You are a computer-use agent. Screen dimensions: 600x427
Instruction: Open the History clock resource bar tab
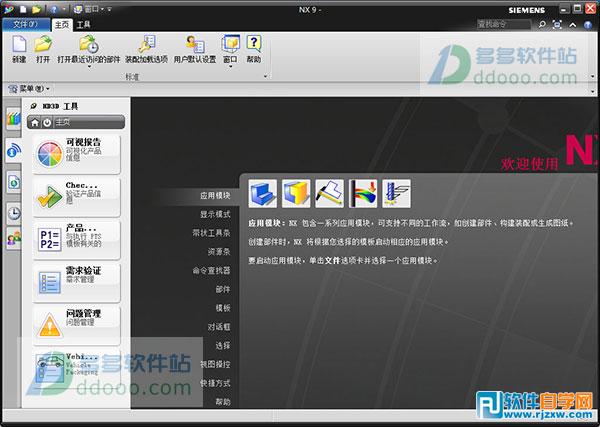point(14,212)
